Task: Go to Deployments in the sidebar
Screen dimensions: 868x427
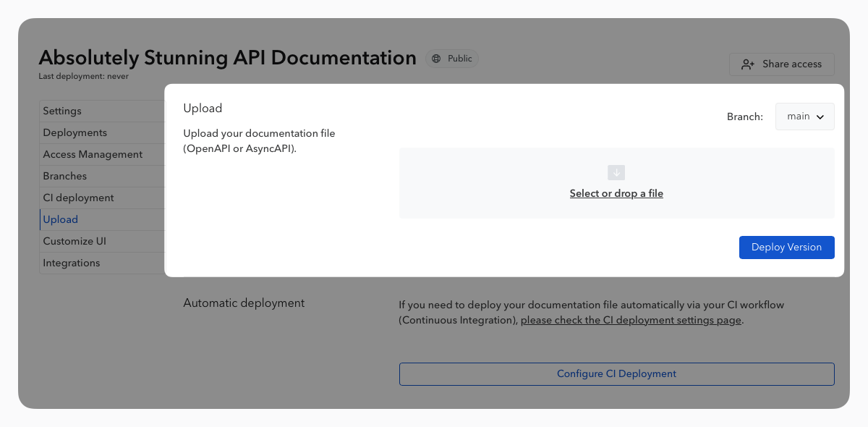Action: pos(75,132)
